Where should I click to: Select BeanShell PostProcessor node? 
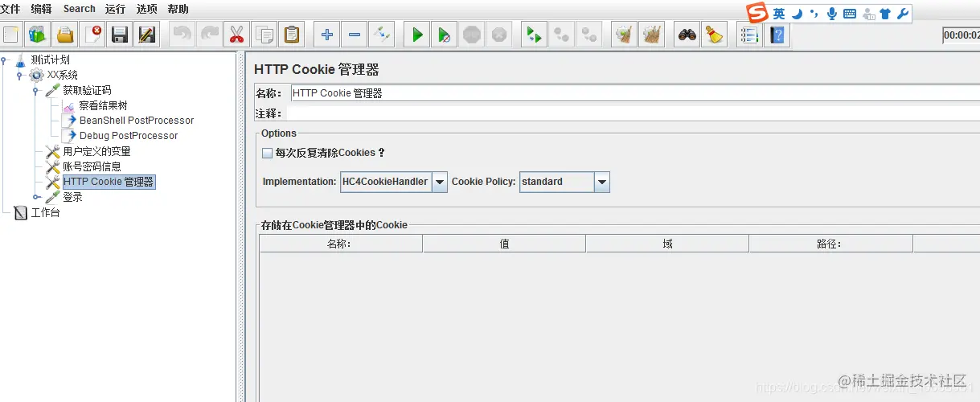click(x=137, y=121)
